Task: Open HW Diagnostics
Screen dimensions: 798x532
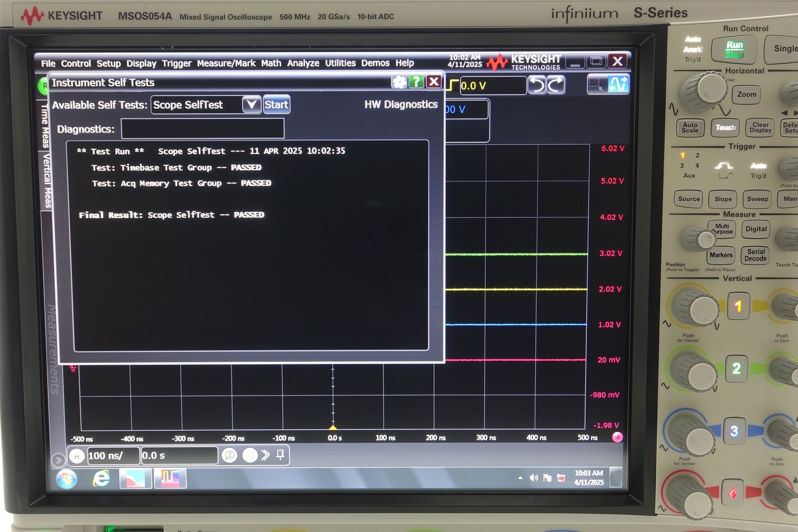Action: pyautogui.click(x=401, y=104)
